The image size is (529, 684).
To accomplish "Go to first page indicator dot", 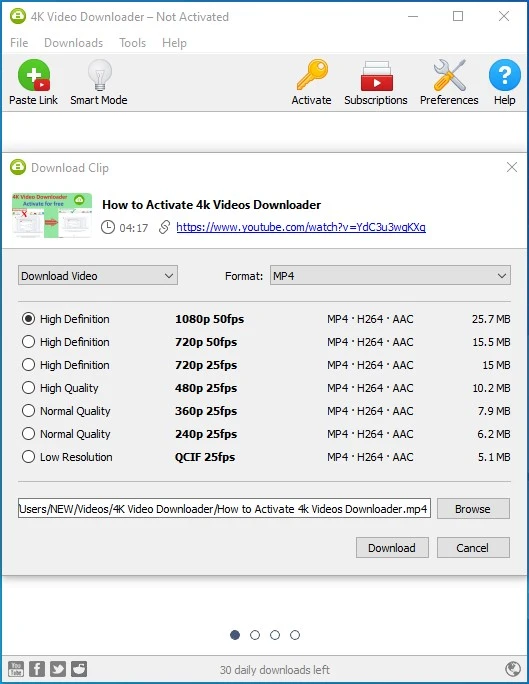I will tap(235, 635).
